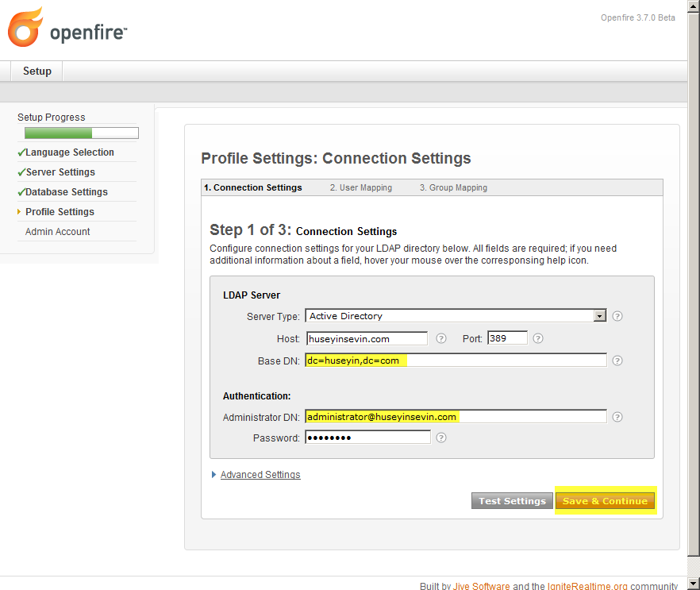Click the Language Selection green checkmark
Image resolution: width=700 pixels, height=590 pixels.
tap(21, 152)
